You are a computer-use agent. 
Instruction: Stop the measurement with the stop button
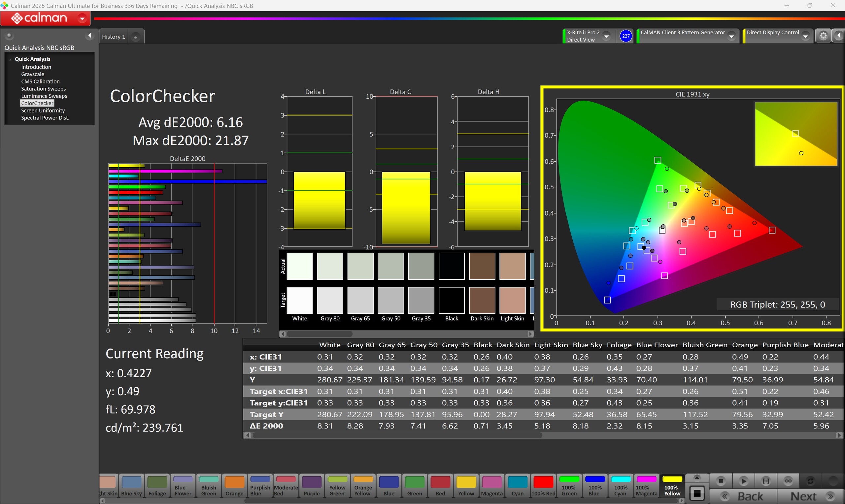point(721,481)
